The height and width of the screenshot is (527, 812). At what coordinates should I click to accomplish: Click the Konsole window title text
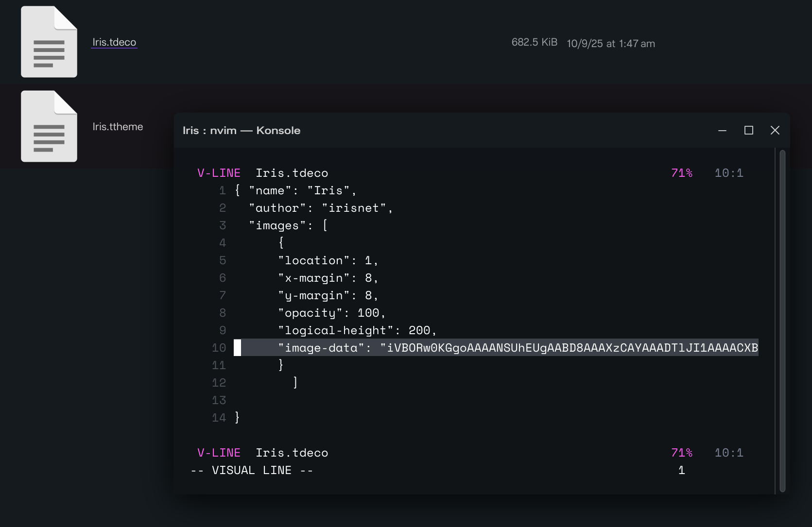[242, 131]
